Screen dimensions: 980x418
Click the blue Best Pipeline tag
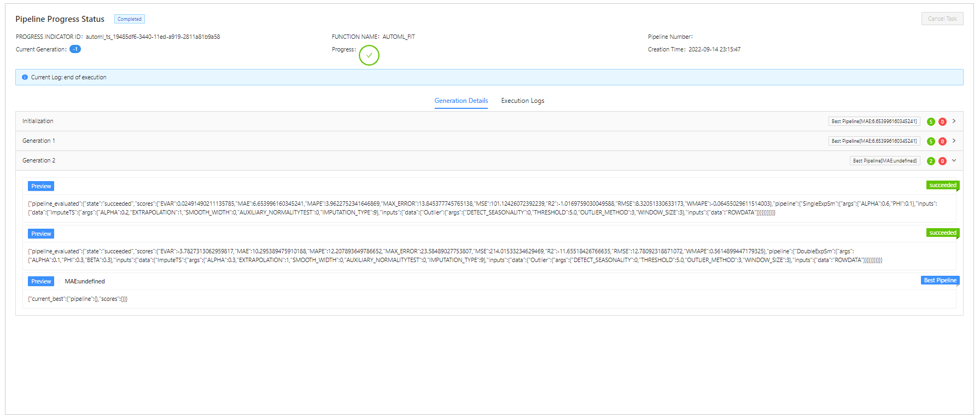coord(940,281)
